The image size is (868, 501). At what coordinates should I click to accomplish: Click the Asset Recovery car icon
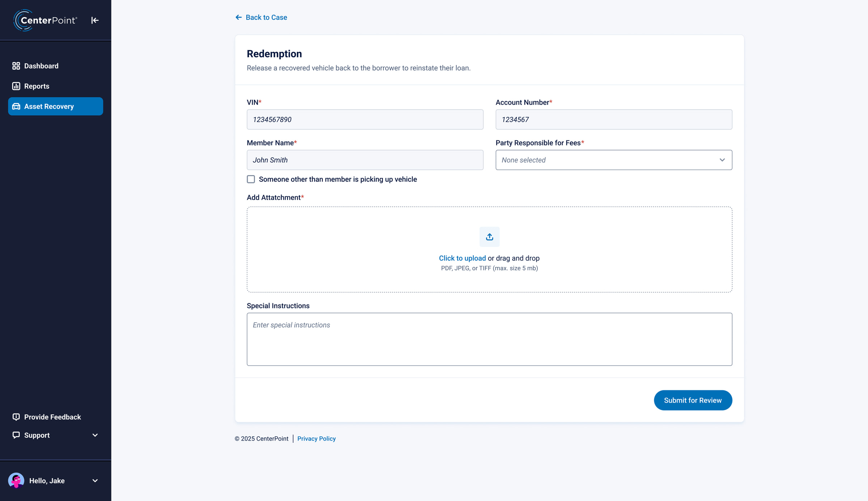coord(16,106)
